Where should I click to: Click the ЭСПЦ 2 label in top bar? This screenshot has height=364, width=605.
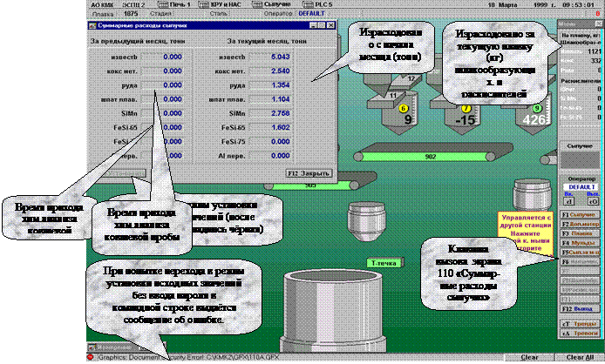coord(133,4)
